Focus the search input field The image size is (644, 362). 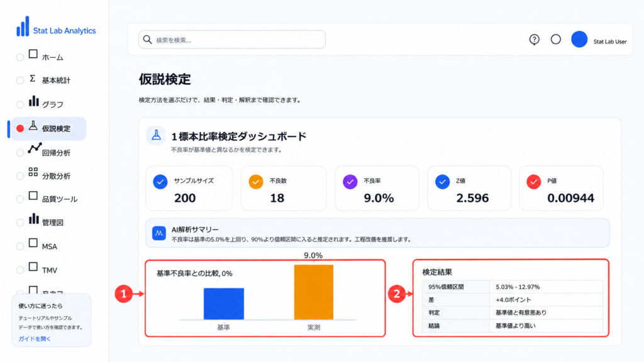[x=232, y=40]
